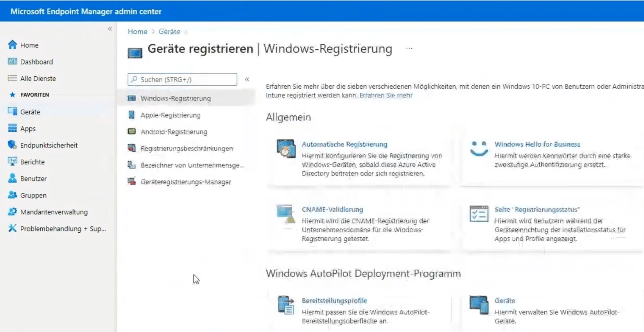644x332 pixels.
Task: Select Geräteregistrierungs-Manager entry
Action: 186,182
